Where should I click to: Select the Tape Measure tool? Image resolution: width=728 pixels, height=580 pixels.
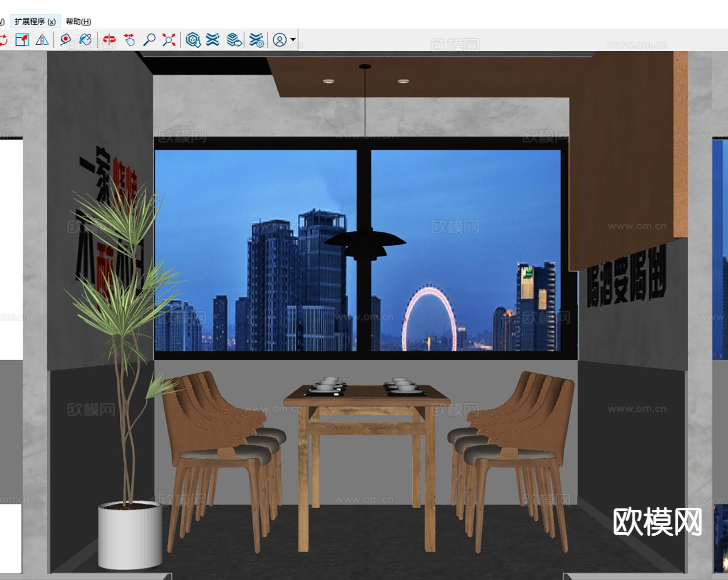[65, 40]
